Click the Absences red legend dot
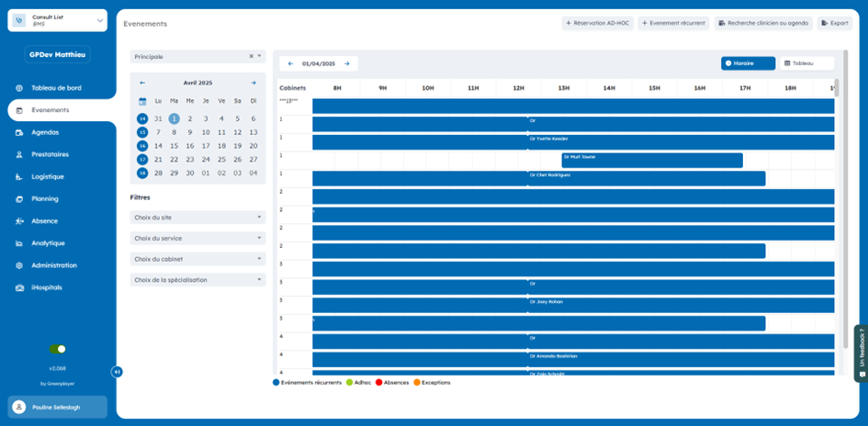868x426 pixels. click(x=378, y=382)
